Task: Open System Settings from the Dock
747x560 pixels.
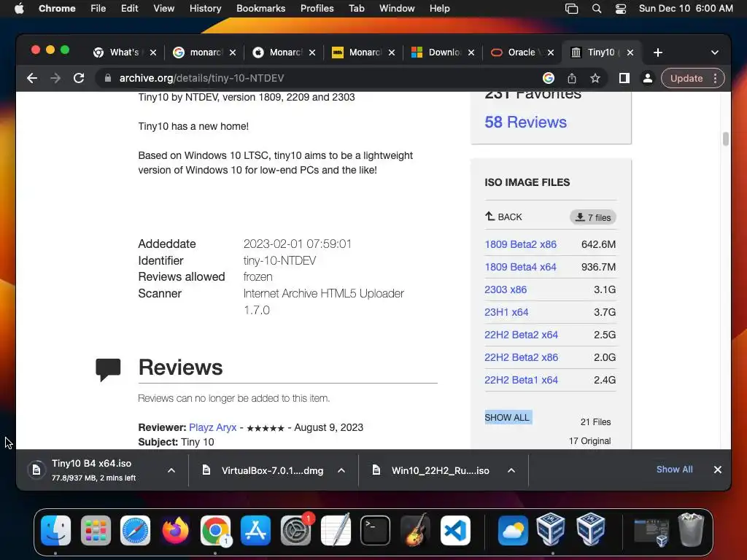Action: point(296,531)
